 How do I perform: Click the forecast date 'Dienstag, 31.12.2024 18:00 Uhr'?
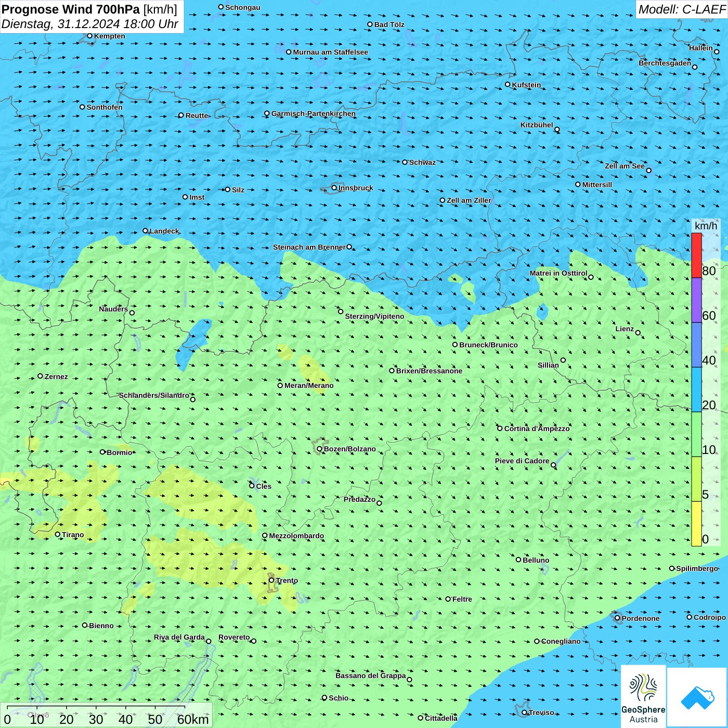point(89,24)
